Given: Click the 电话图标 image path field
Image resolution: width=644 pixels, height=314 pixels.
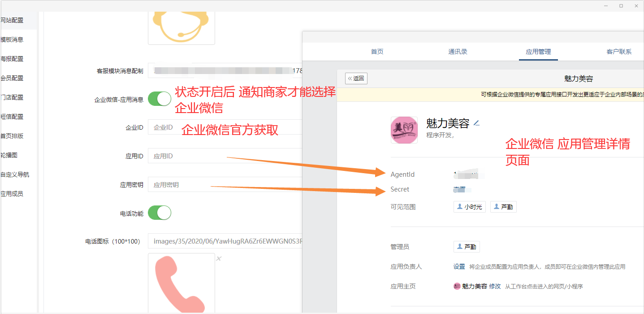Looking at the screenshot, I should [x=225, y=241].
